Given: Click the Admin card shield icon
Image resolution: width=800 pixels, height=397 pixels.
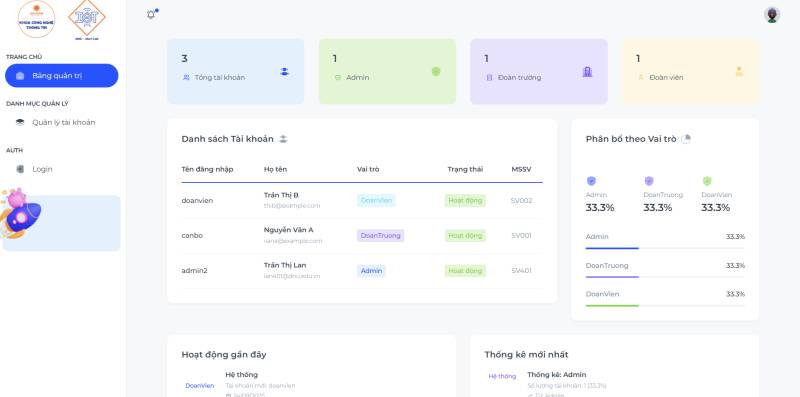Looking at the screenshot, I should pos(436,71).
